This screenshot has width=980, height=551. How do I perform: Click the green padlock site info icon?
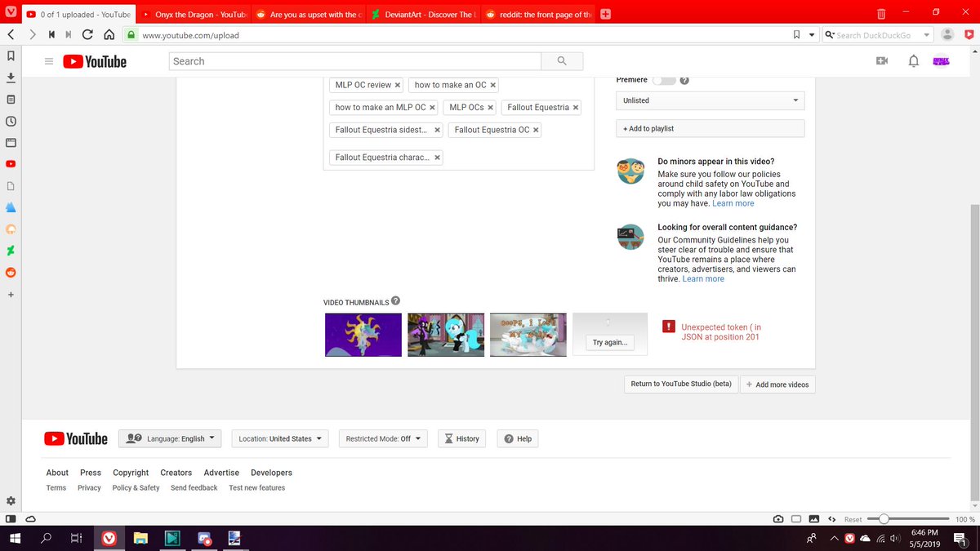(x=130, y=35)
